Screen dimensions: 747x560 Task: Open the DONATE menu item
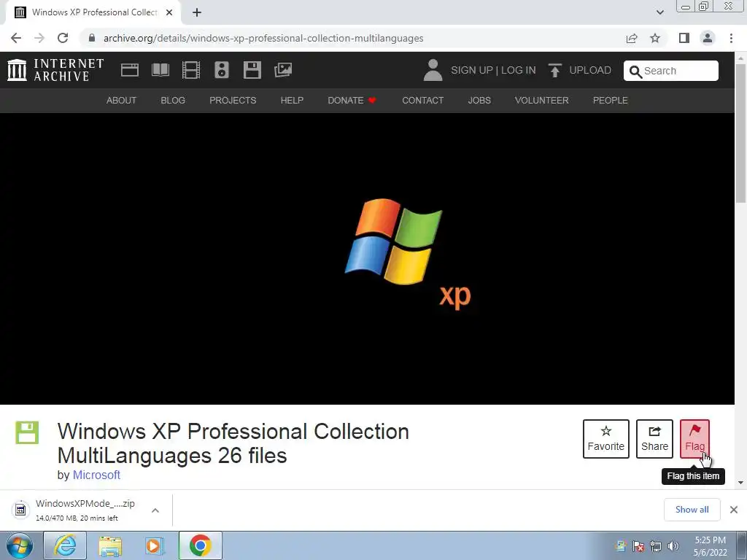(352, 101)
